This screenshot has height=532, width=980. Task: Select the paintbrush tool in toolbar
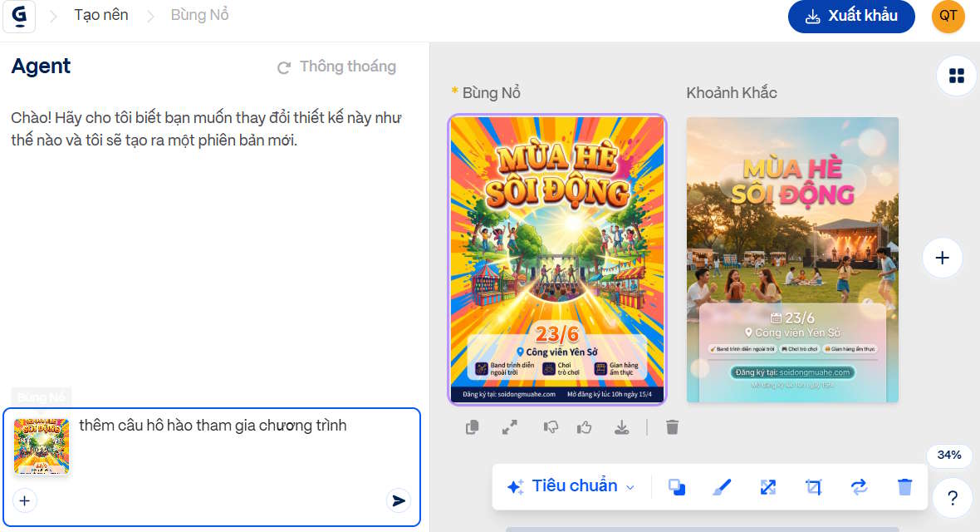tap(722, 487)
